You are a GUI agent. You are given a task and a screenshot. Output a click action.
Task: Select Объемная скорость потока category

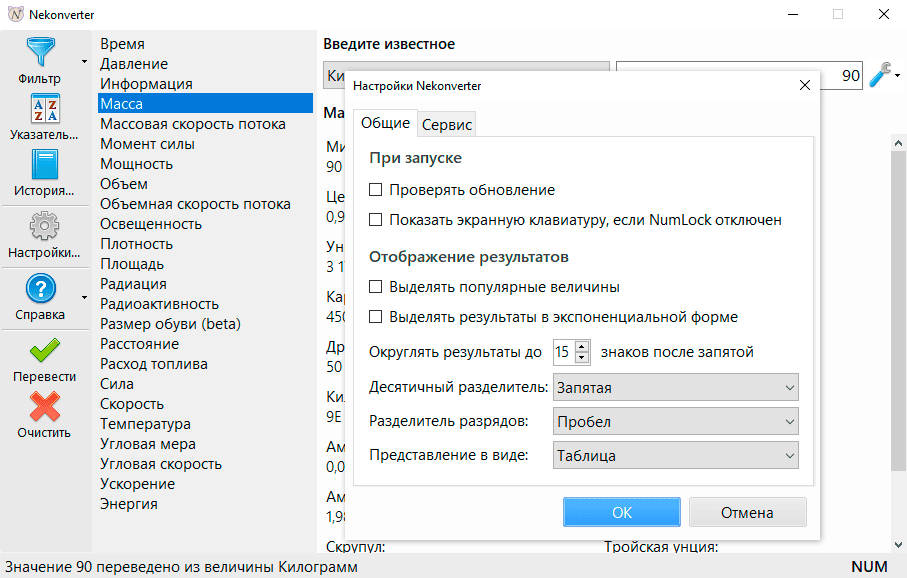pyautogui.click(x=195, y=204)
